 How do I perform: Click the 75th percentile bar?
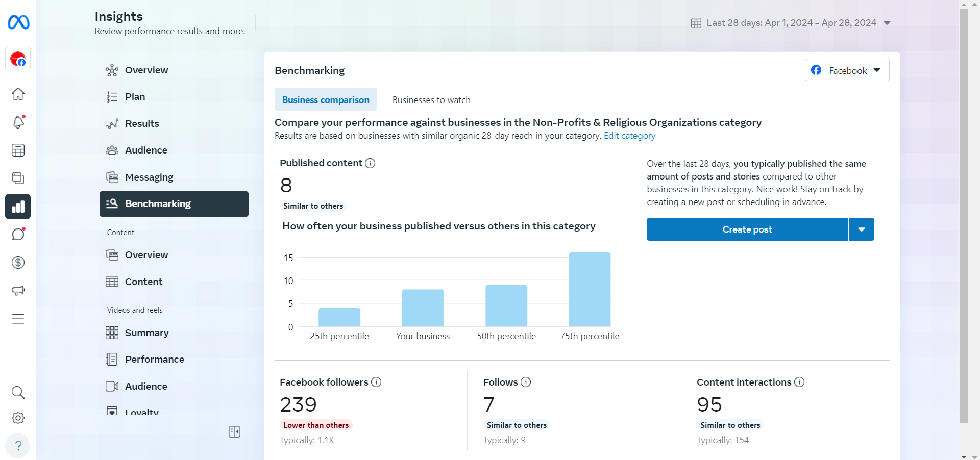(590, 289)
